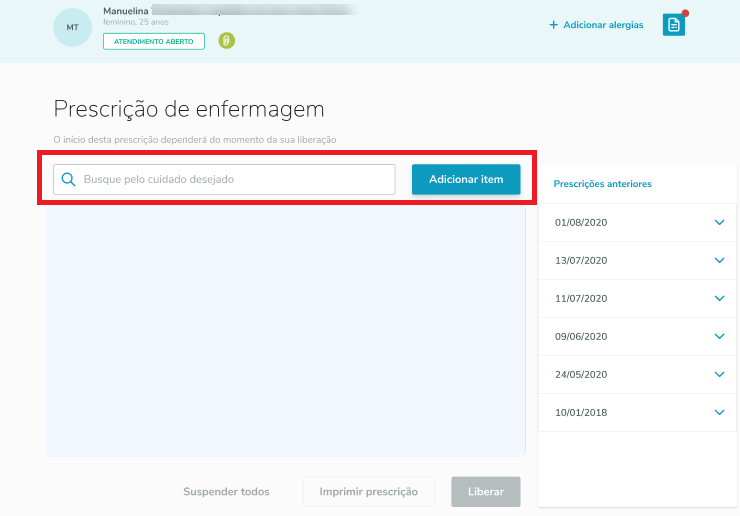Open the document notes icon with red dot

pyautogui.click(x=673, y=25)
